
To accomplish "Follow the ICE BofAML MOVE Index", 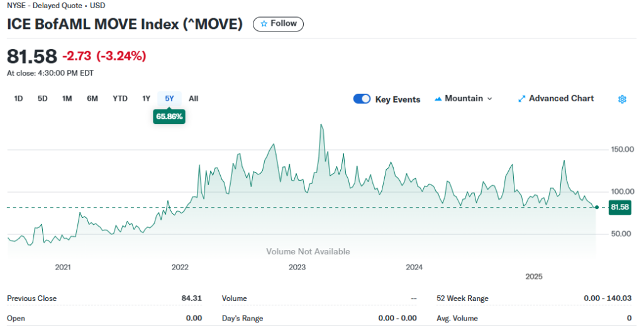I will click(278, 24).
